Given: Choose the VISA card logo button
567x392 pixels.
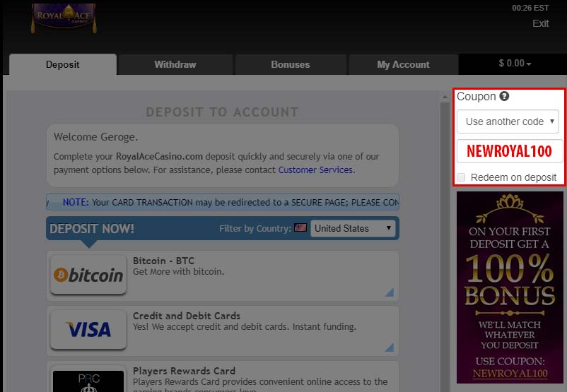Looking at the screenshot, I should pos(88,330).
